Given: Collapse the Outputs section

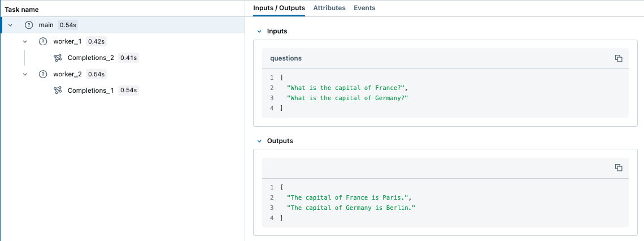Looking at the screenshot, I should click(259, 141).
